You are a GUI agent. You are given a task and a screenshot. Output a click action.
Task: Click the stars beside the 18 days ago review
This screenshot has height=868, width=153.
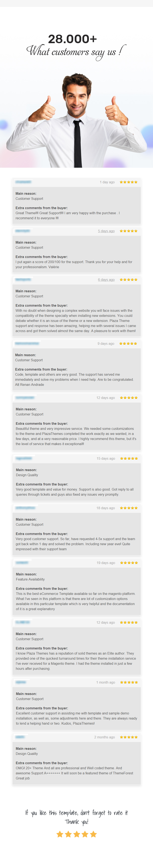coord(129,508)
